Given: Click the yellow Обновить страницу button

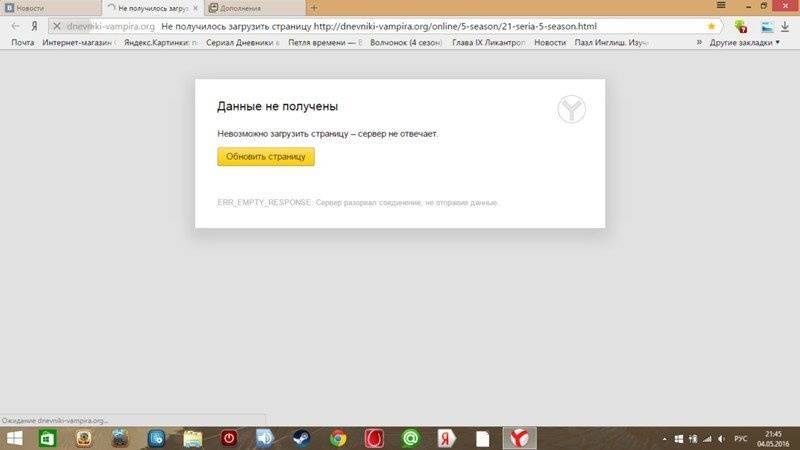Looking at the screenshot, I should click(x=266, y=157).
